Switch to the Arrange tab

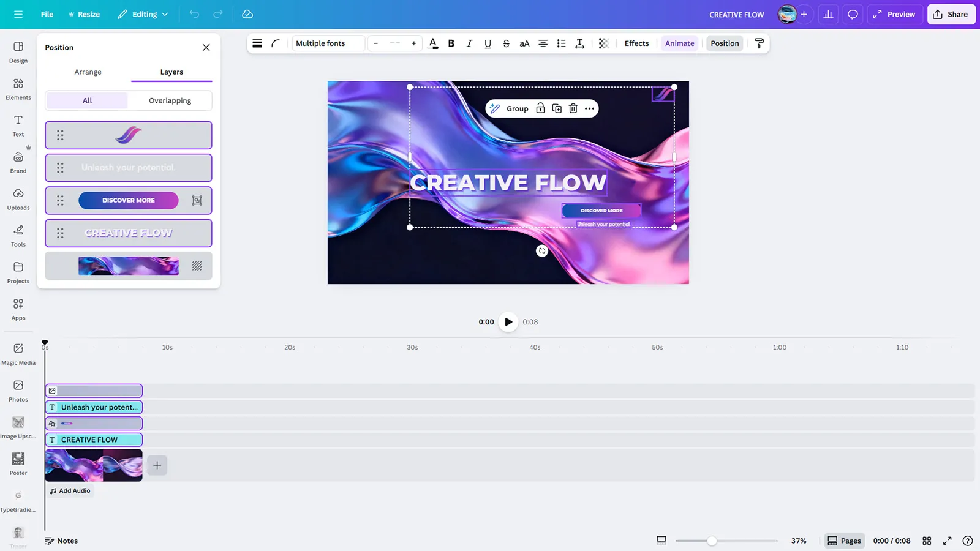(88, 72)
